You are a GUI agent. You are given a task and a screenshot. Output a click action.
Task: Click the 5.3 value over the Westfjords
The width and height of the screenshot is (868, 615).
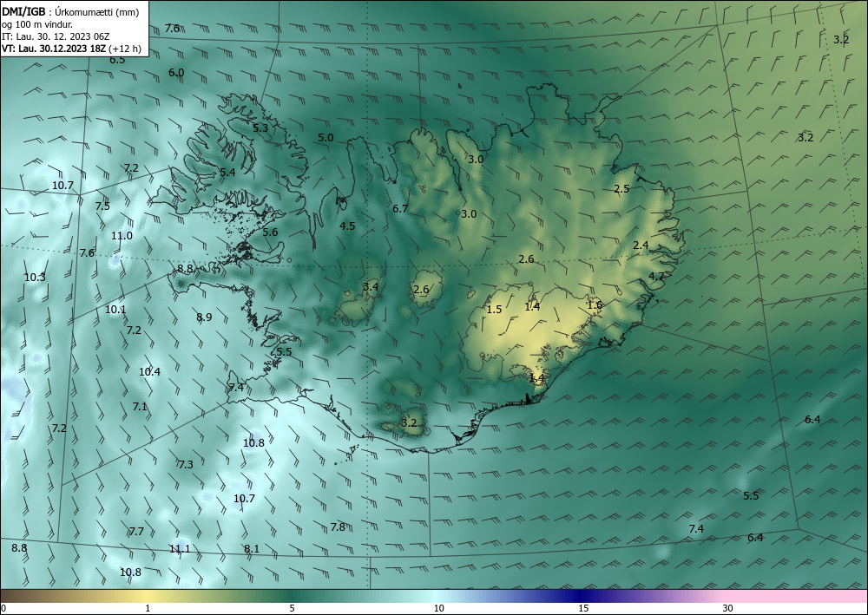pyautogui.click(x=260, y=128)
